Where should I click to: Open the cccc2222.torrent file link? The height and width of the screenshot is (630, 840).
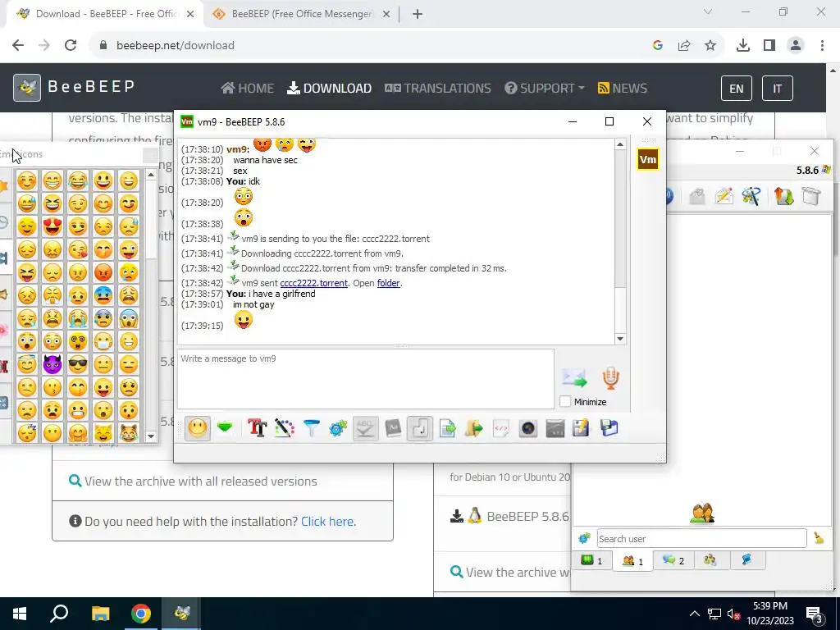(x=314, y=283)
